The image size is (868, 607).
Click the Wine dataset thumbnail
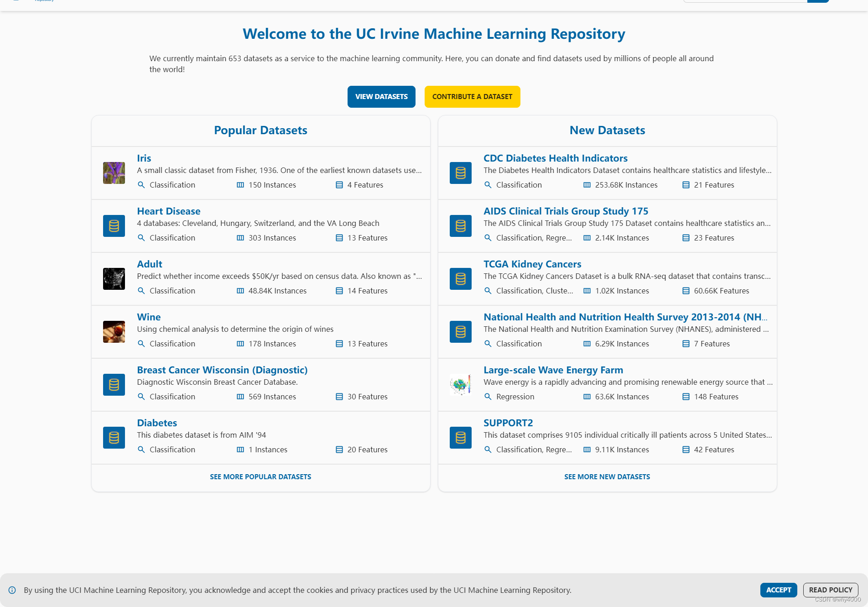pyautogui.click(x=114, y=332)
